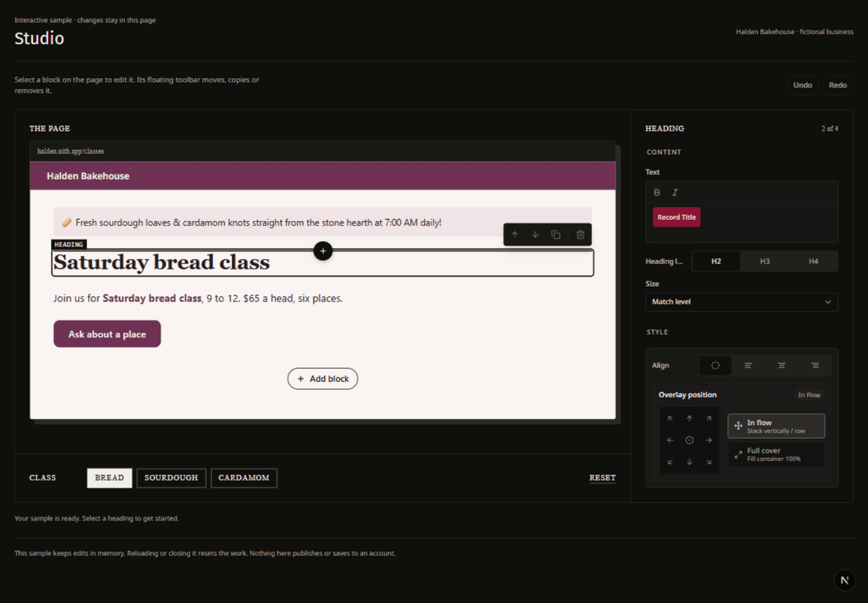
Task: Set heading level to H4
Action: [x=814, y=261]
